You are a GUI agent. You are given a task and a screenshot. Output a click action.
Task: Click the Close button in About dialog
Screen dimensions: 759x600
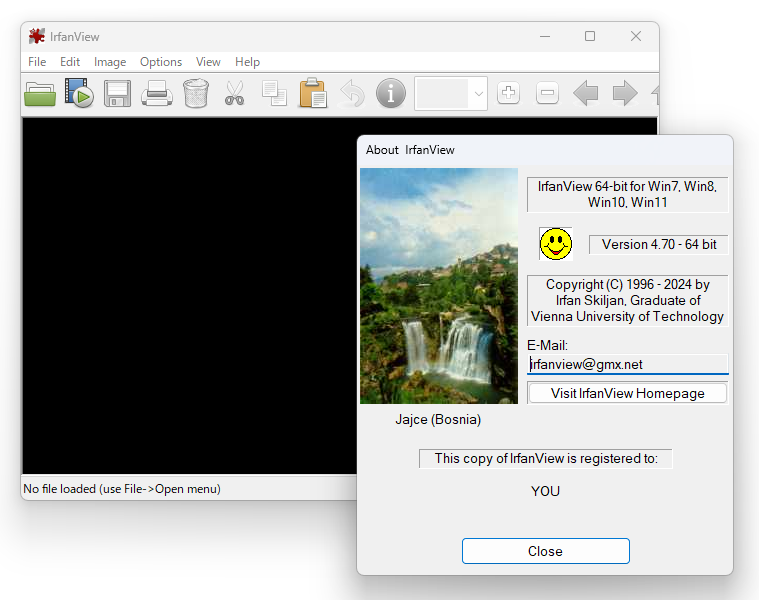tap(546, 551)
